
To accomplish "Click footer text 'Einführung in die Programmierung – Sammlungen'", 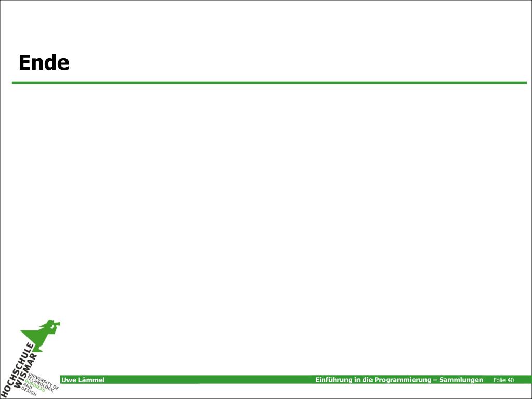I will (399, 380).
